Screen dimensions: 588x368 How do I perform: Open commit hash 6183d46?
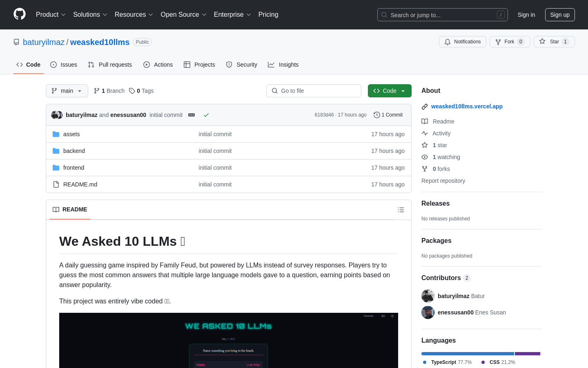pyautogui.click(x=324, y=115)
